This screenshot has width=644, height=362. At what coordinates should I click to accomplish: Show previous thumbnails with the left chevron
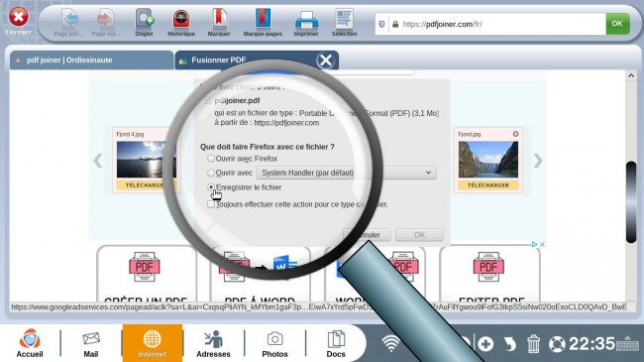tap(98, 161)
